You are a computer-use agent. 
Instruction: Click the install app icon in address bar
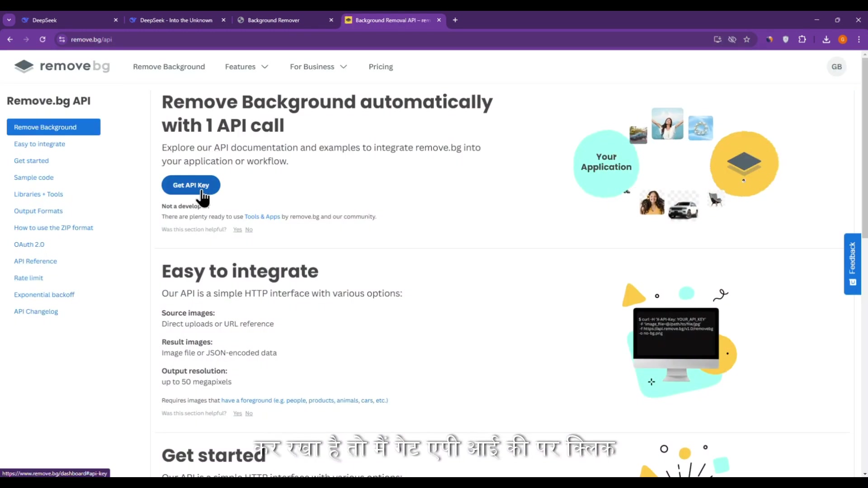[717, 39]
